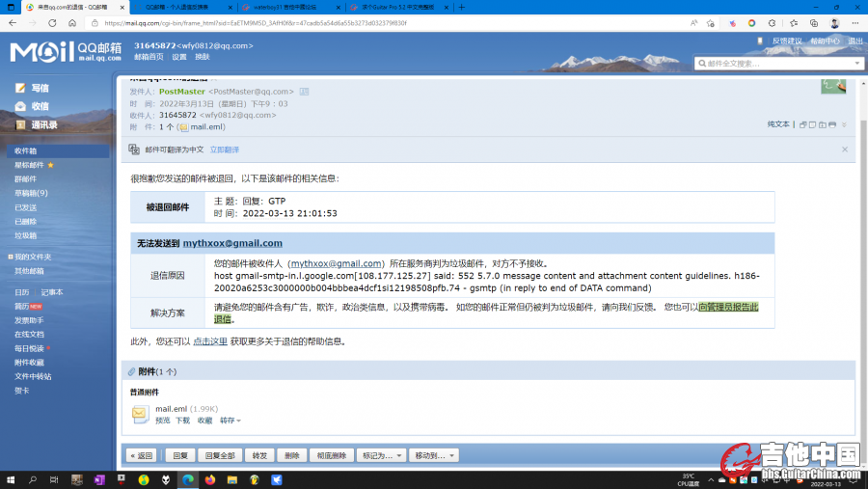The height and width of the screenshot is (489, 868).
Task: Click mythxox@gmail.com in the 无法发送到 header
Action: tap(232, 243)
